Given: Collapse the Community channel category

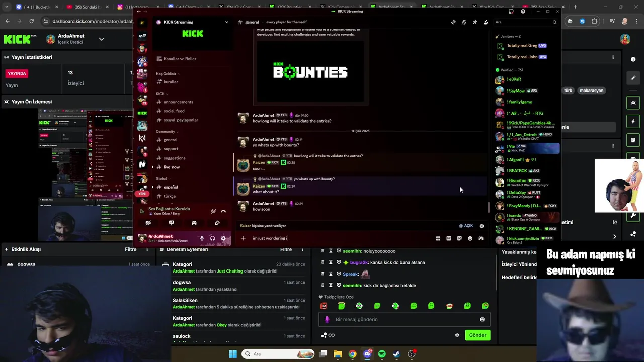Looking at the screenshot, I should click(168, 132).
